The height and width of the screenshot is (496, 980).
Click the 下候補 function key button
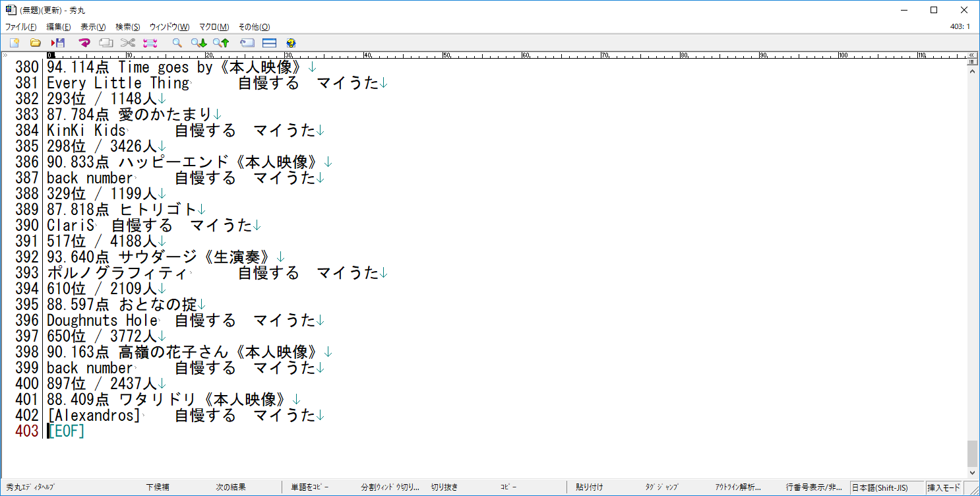point(158,487)
